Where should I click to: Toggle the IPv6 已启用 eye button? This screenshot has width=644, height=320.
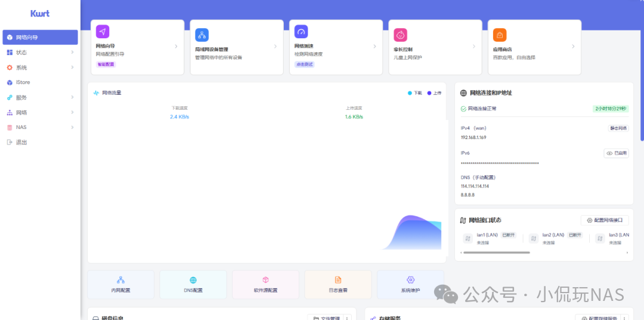point(616,153)
